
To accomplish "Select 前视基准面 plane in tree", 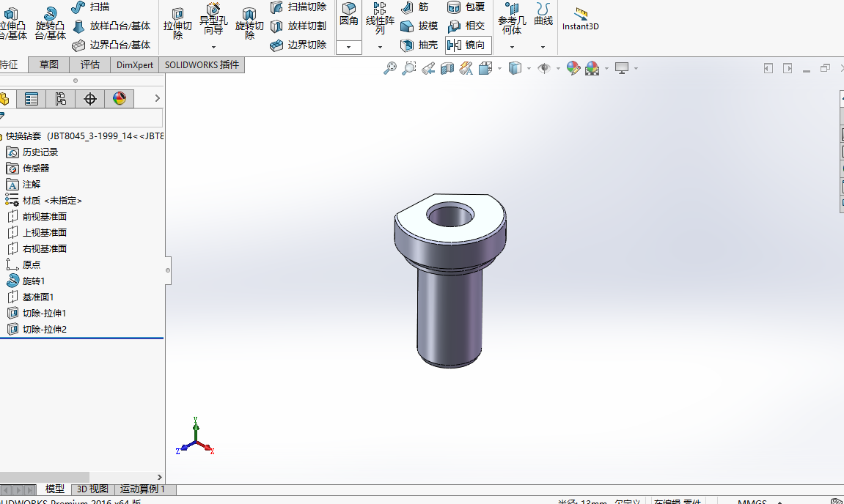I will tap(37, 216).
